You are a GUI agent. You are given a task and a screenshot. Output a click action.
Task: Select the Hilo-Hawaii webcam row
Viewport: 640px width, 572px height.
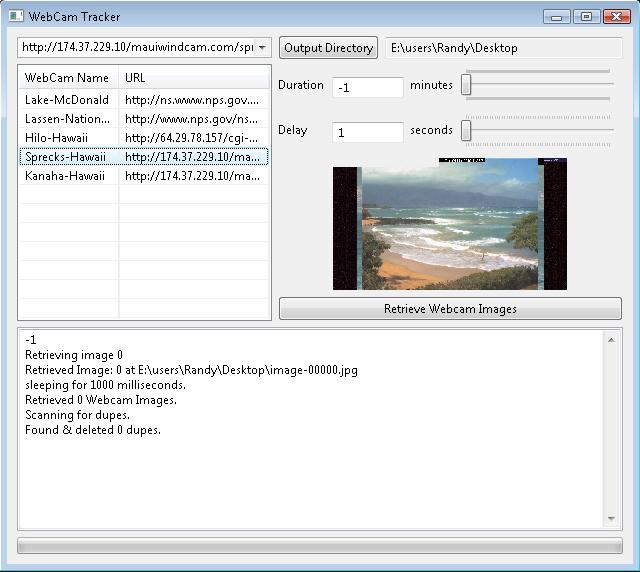click(x=67, y=138)
